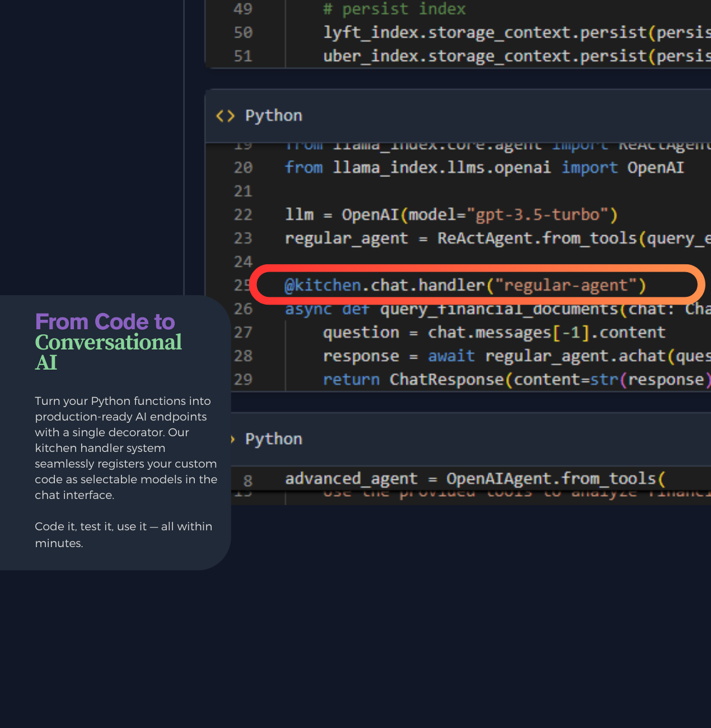Click line number 28 in the gutter
The width and height of the screenshot is (711, 728).
(x=243, y=356)
